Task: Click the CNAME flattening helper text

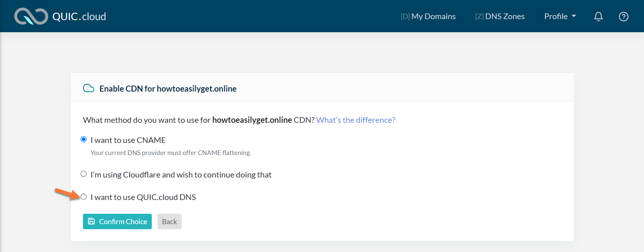Action: [171, 153]
